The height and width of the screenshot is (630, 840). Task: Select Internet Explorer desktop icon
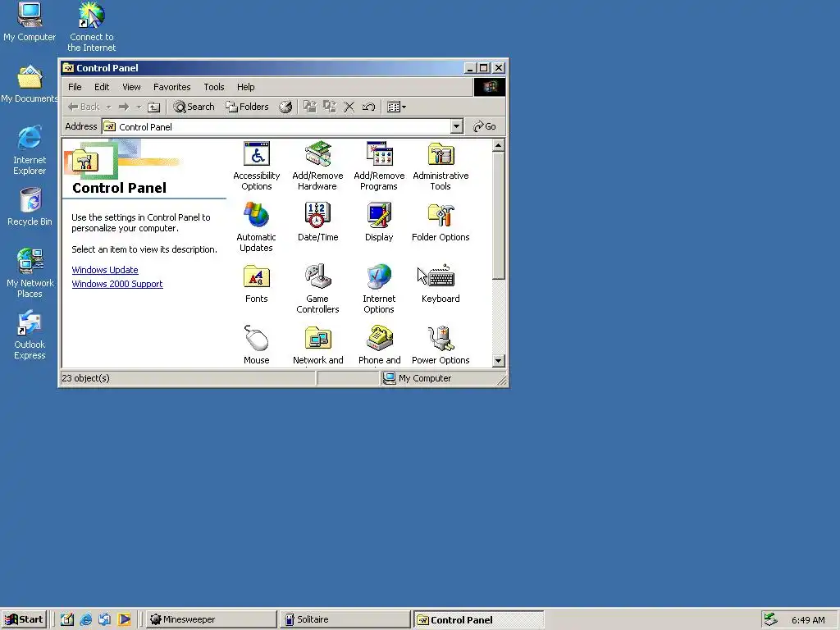30,150
